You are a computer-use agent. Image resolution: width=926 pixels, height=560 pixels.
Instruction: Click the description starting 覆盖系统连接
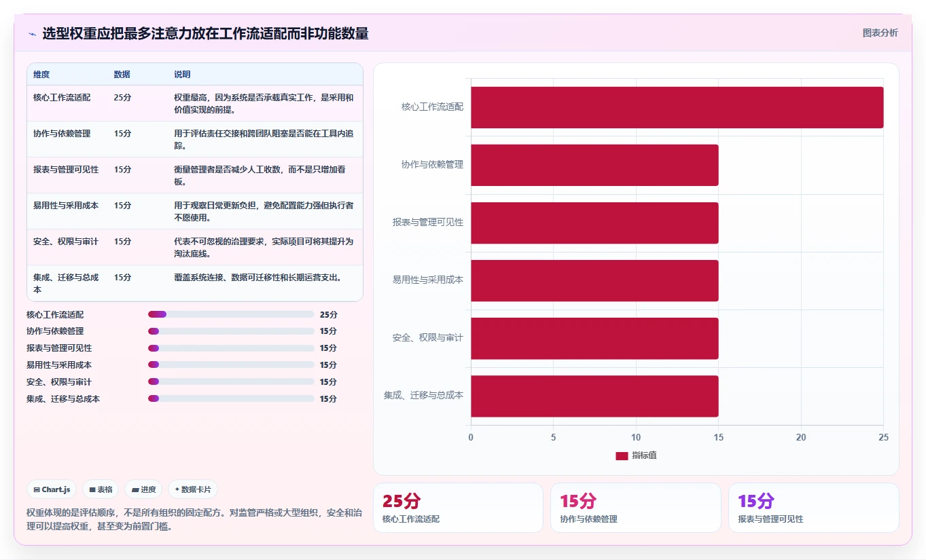coord(257,277)
